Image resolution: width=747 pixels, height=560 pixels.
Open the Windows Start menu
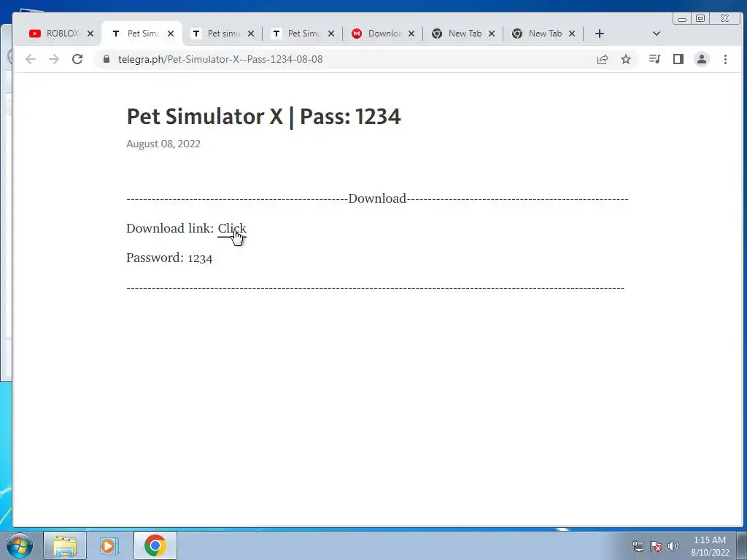point(19,545)
